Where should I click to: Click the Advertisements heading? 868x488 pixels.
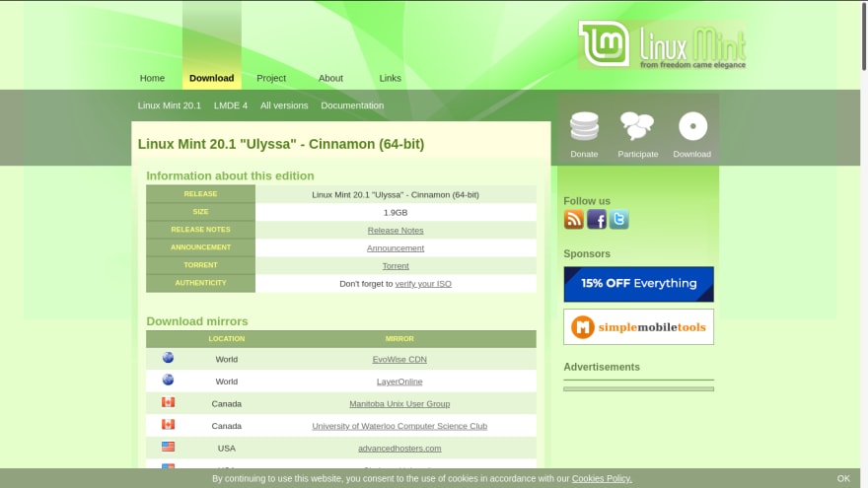601,367
